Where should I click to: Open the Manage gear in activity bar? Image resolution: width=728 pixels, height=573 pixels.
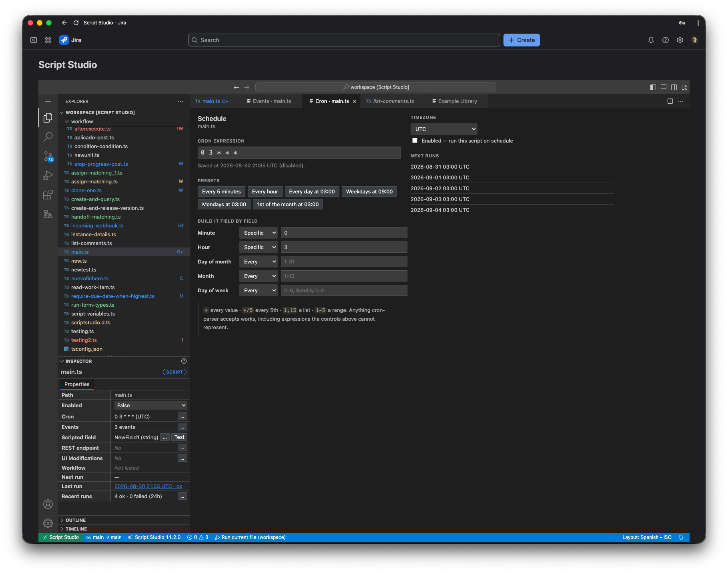pyautogui.click(x=48, y=523)
